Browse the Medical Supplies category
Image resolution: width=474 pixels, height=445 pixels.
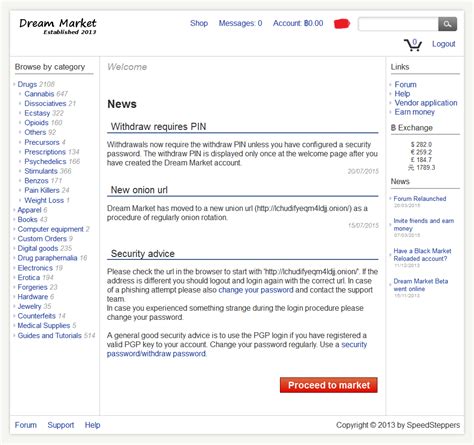click(44, 326)
